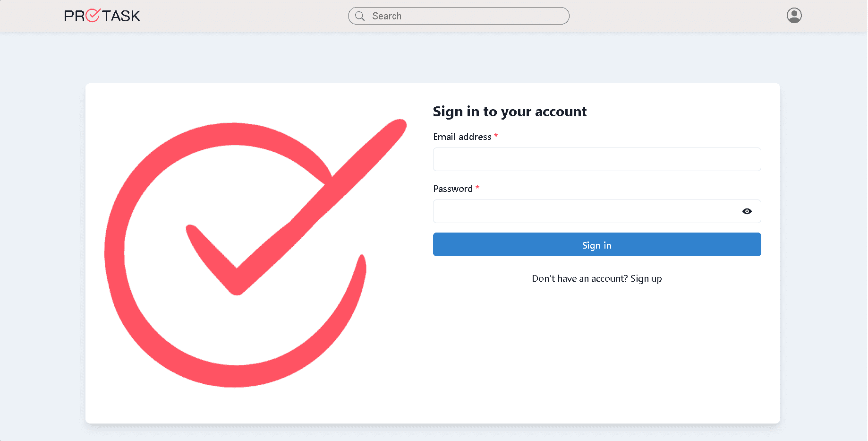Click into the Password input box

tap(586, 211)
